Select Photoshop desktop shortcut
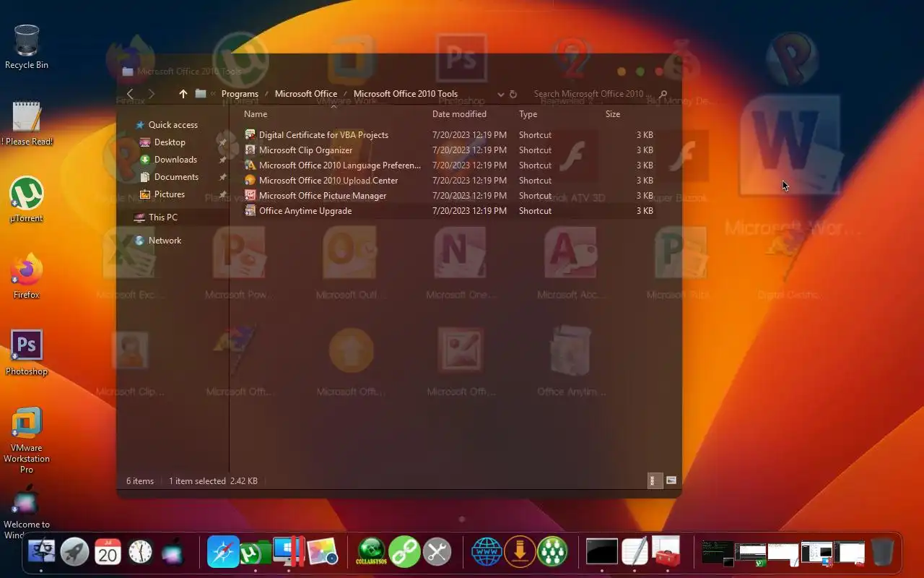924x578 pixels. click(x=27, y=353)
